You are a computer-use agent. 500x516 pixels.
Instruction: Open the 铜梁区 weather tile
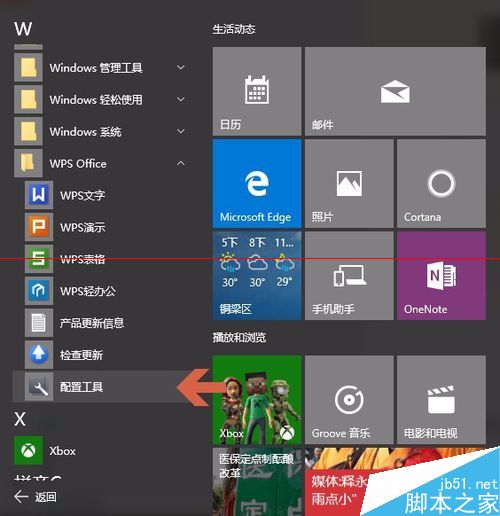tap(257, 276)
